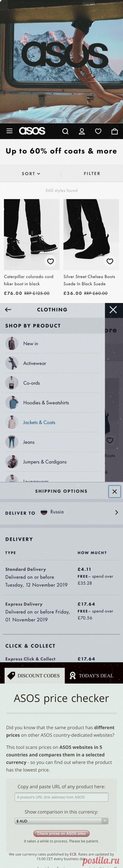Expand the Sort dropdown

click(31, 173)
